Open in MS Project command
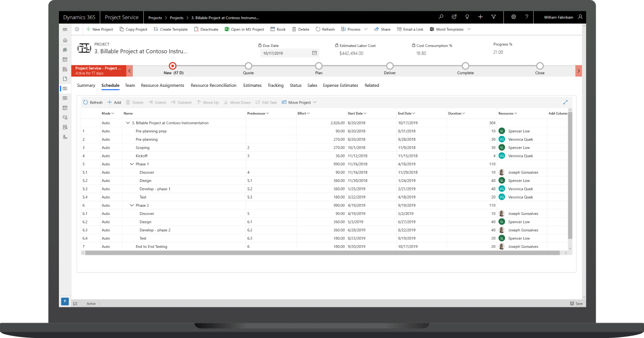The image size is (644, 338). 244,29
